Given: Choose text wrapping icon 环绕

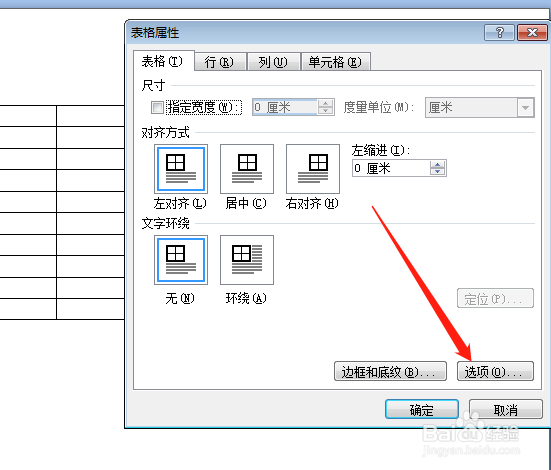Looking at the screenshot, I should [247, 260].
